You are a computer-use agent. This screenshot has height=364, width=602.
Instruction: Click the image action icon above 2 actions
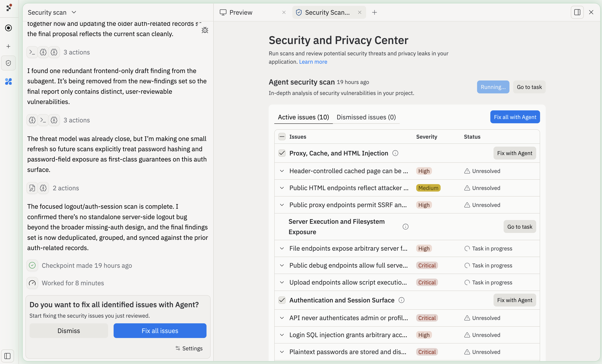click(32, 188)
